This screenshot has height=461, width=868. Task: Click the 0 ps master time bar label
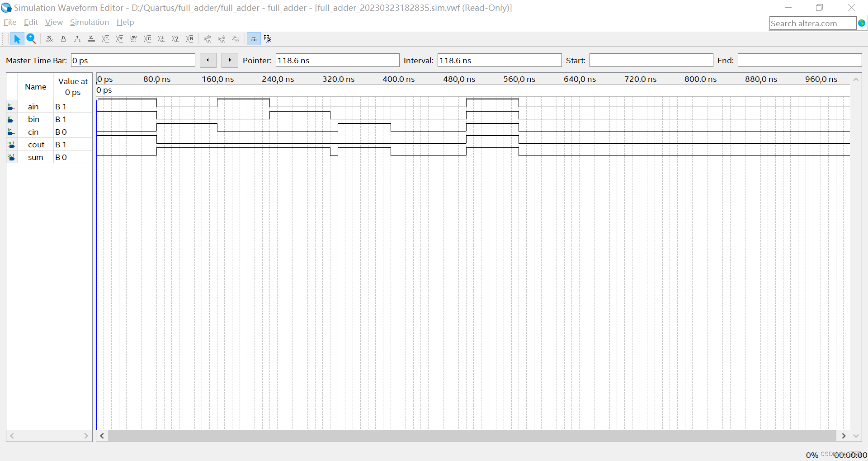click(x=104, y=90)
